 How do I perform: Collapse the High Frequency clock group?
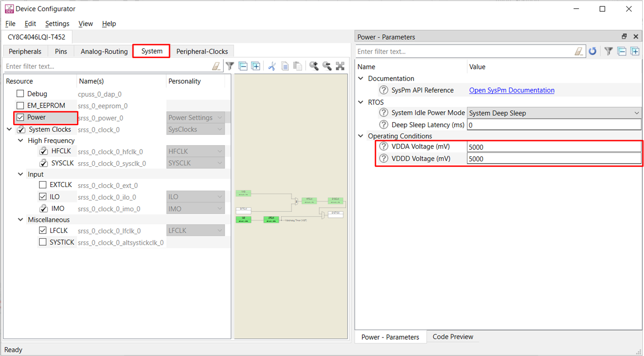pyautogui.click(x=21, y=141)
